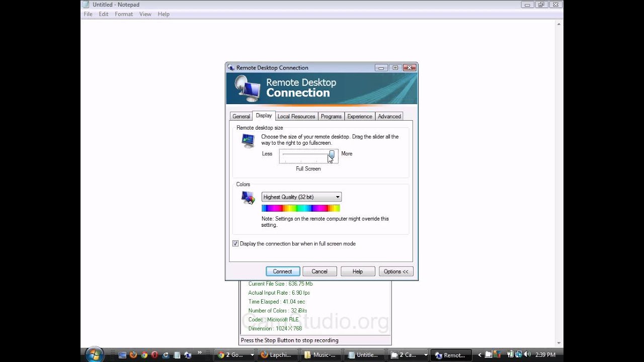
Task: Open Notepad Edit menu
Action: click(104, 14)
